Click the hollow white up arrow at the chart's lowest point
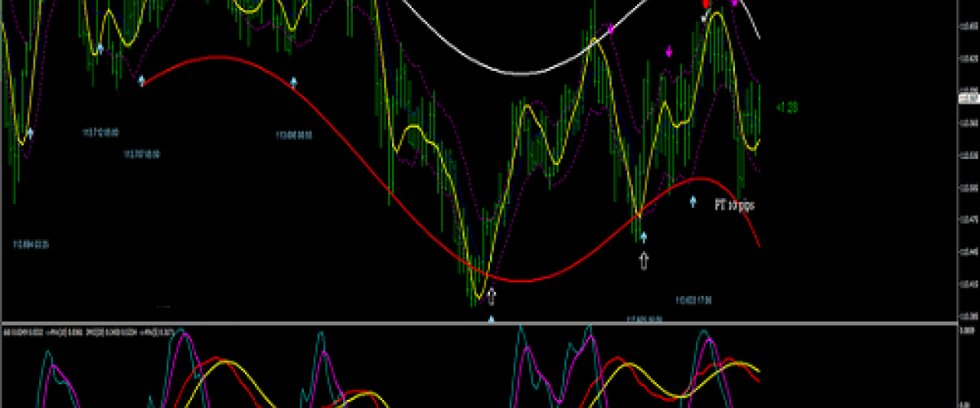980x408 pixels. click(491, 295)
